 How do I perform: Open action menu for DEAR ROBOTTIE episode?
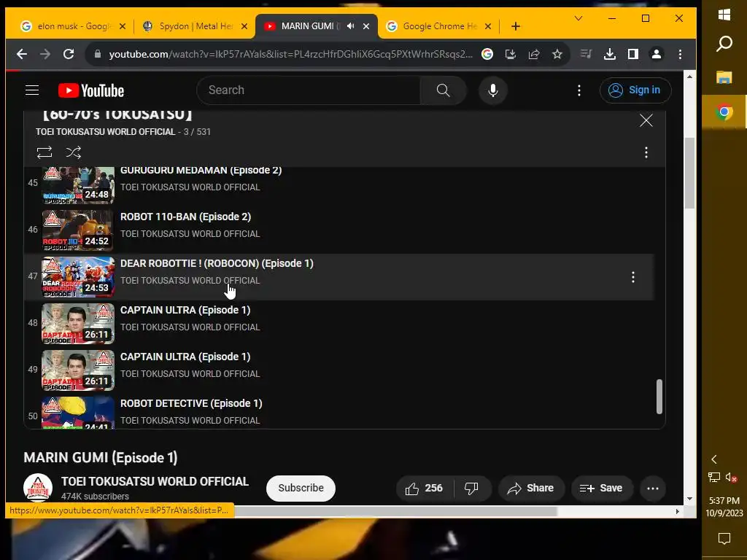pyautogui.click(x=632, y=277)
